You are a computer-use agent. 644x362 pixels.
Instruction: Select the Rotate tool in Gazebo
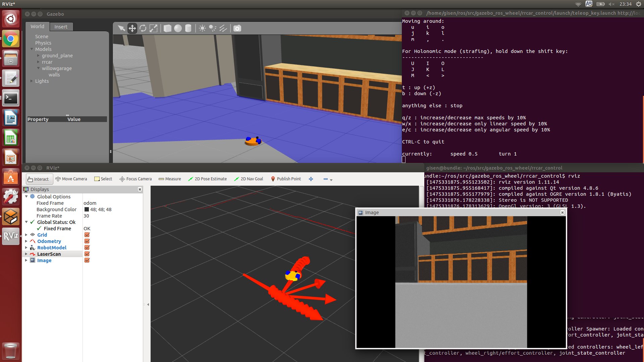(143, 28)
